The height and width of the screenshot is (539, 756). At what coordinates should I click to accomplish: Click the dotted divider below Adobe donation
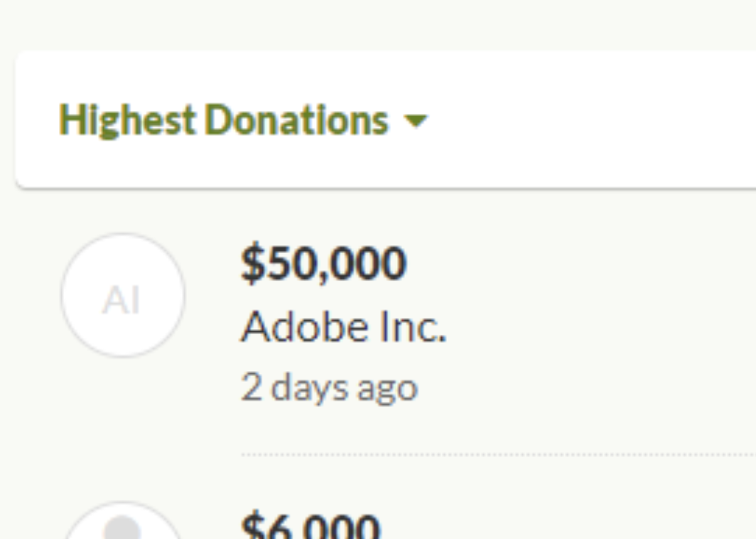pos(499,454)
